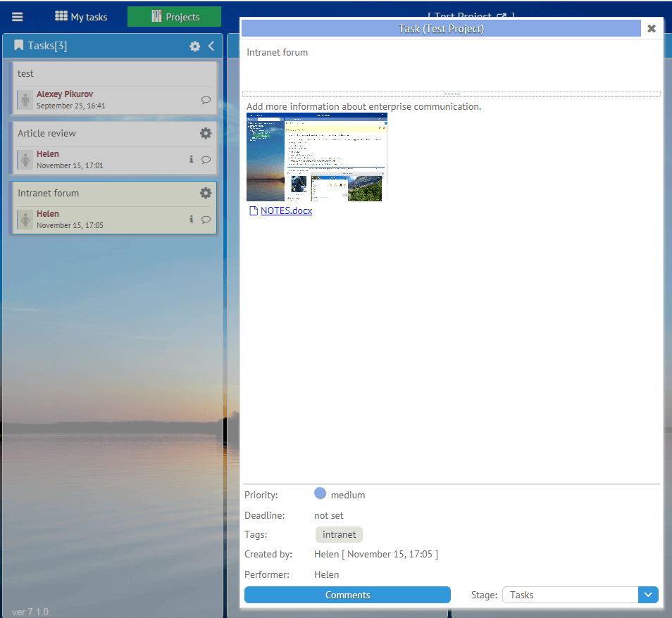This screenshot has width=672, height=618.
Task: Open the NOTES.docx attachment link
Action: click(x=286, y=210)
